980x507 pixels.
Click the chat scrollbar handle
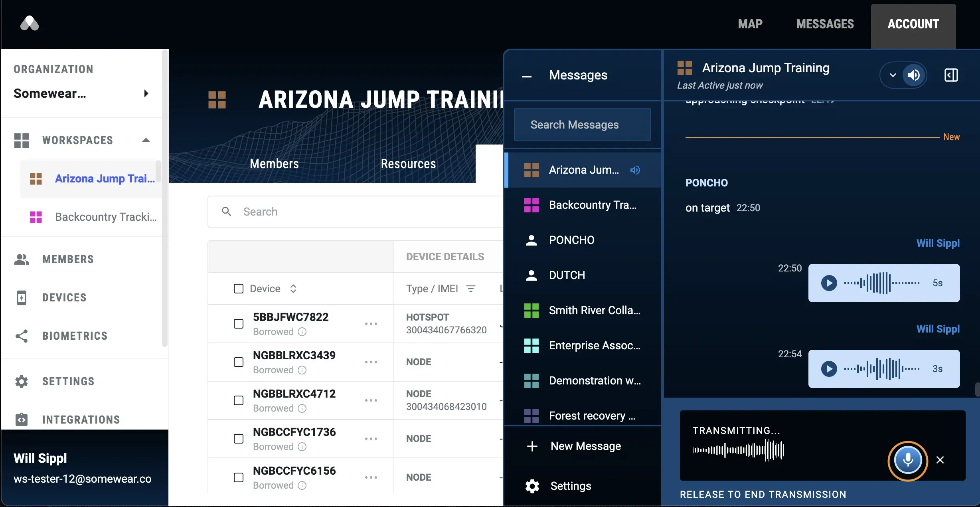[x=977, y=389]
